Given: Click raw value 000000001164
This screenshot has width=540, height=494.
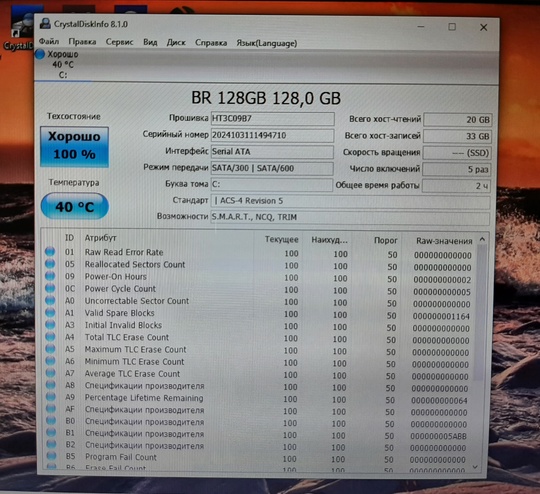Looking at the screenshot, I should (441, 316).
